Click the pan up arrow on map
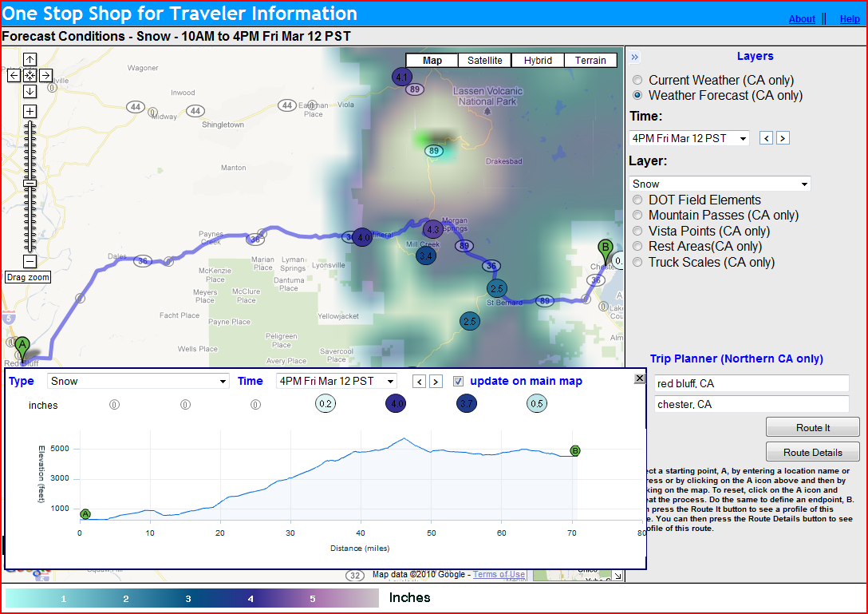This screenshot has width=868, height=614. pyautogui.click(x=30, y=60)
